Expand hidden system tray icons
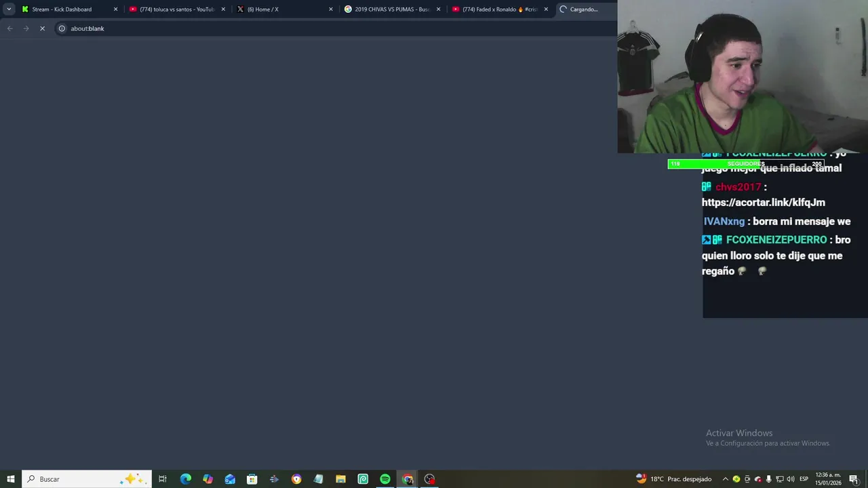868x488 pixels. [726, 479]
